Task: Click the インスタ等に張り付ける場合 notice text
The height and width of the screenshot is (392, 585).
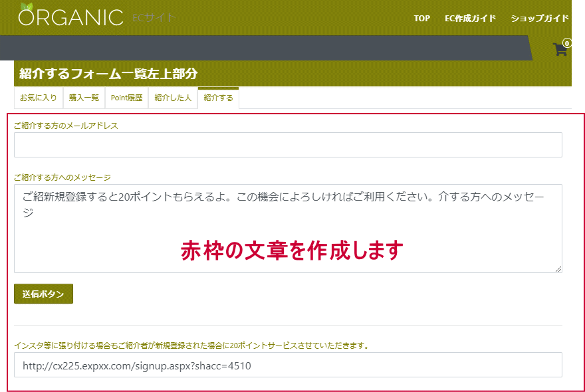Action: [x=191, y=345]
